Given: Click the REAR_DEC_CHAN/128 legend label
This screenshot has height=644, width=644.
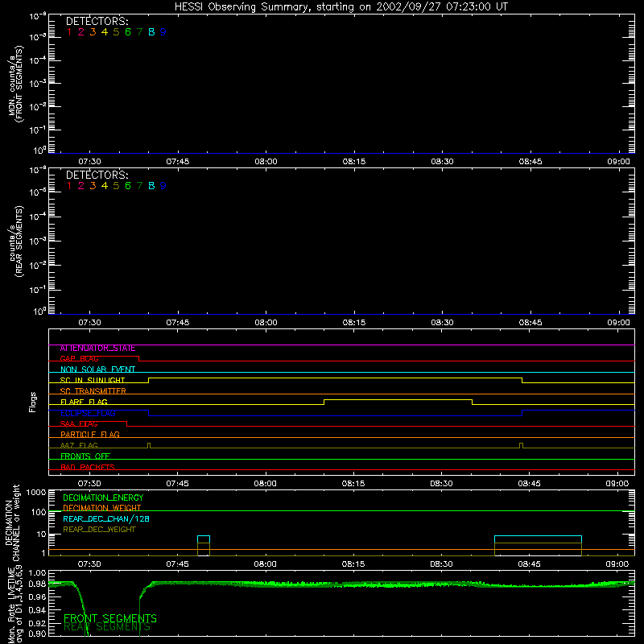Looking at the screenshot, I should tap(106, 518).
